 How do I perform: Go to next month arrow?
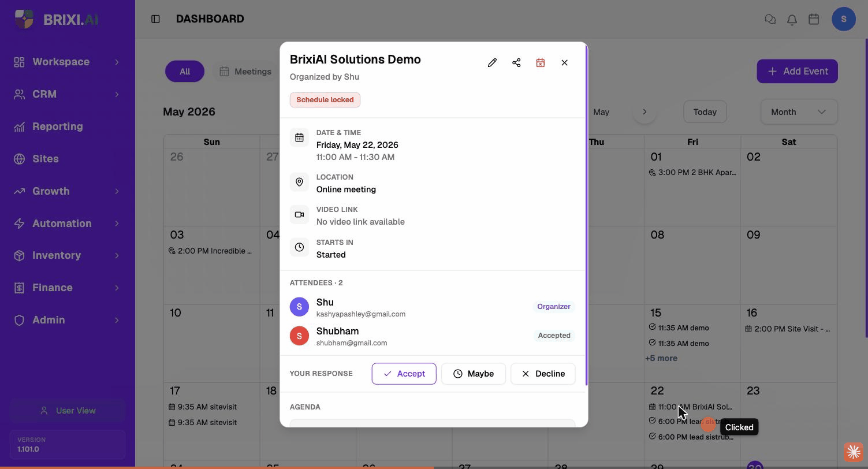pos(645,112)
